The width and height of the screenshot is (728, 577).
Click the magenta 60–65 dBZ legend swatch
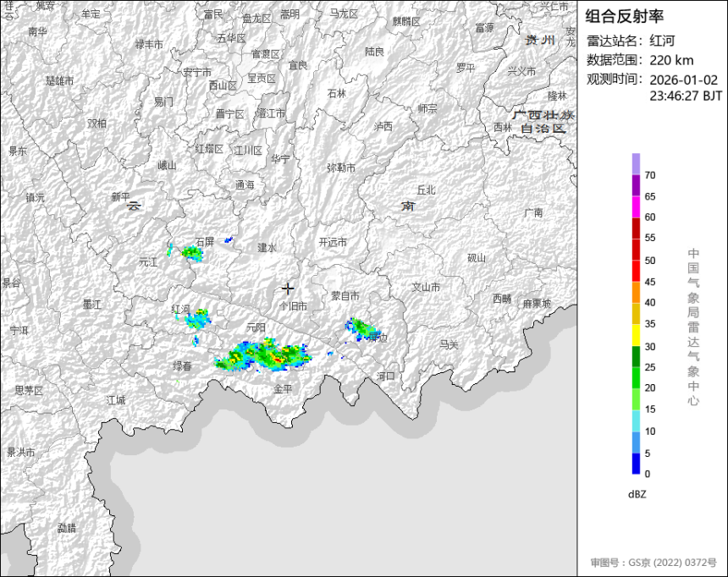click(636, 206)
